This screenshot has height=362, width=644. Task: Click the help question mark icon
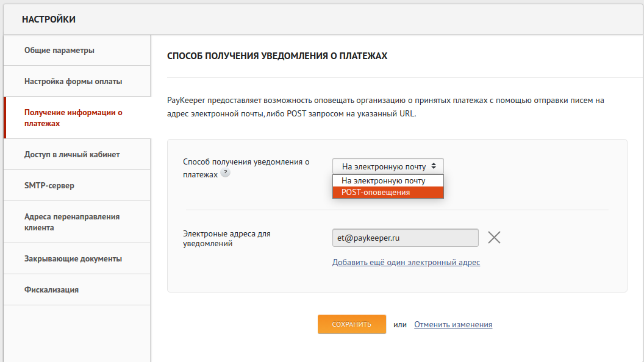pos(225,173)
